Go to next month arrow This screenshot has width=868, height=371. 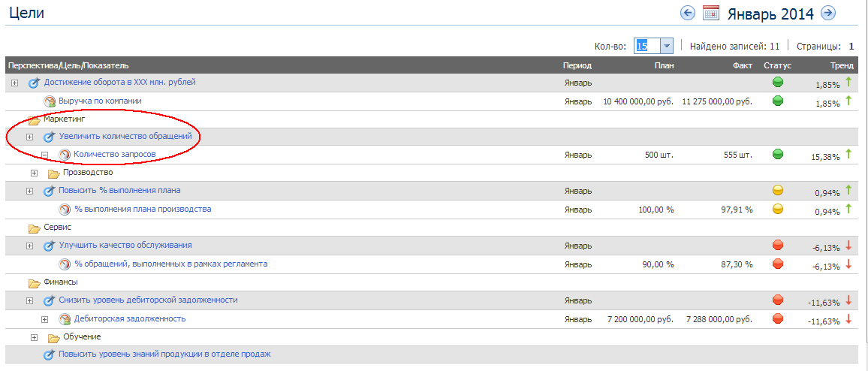coord(828,13)
